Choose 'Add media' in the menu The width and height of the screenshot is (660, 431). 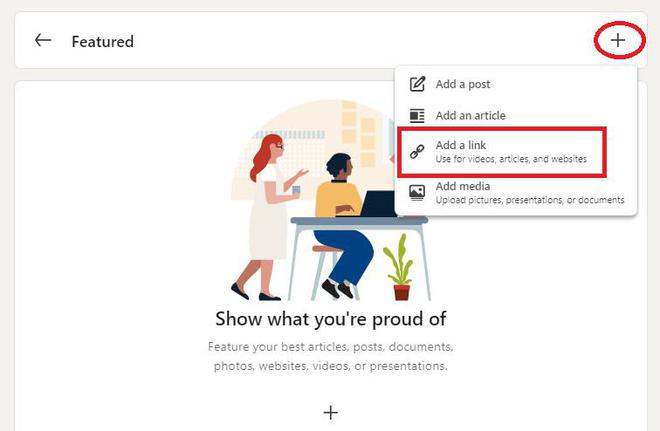pos(516,192)
